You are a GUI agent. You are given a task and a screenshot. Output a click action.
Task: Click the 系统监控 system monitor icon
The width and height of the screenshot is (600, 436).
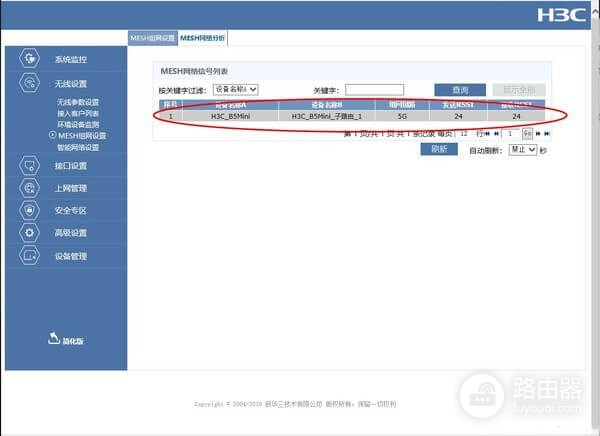(31, 59)
